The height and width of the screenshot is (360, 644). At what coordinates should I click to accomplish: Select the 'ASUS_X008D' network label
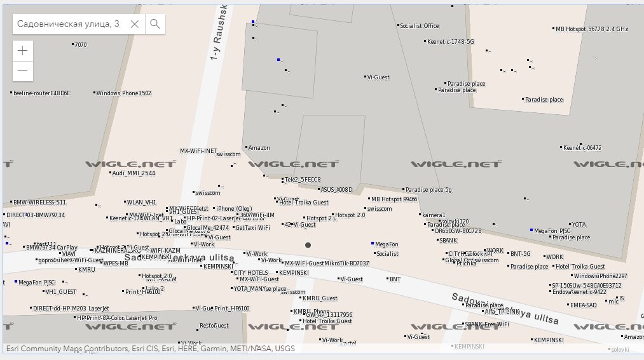(336, 190)
